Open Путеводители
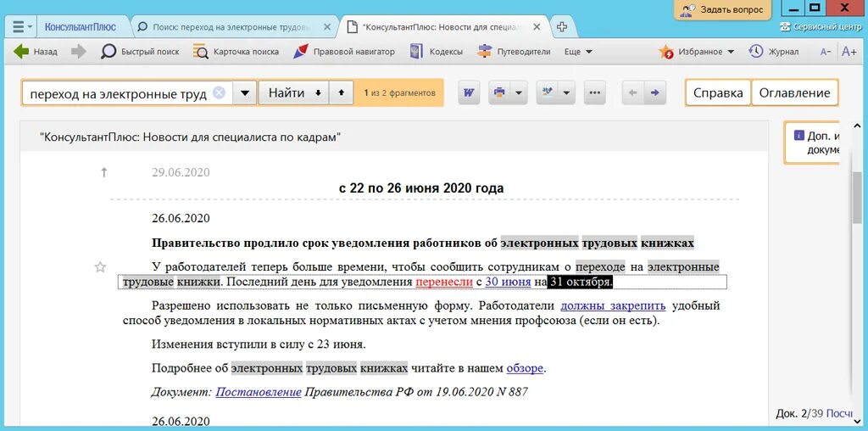This screenshot has height=431, width=868. [514, 52]
